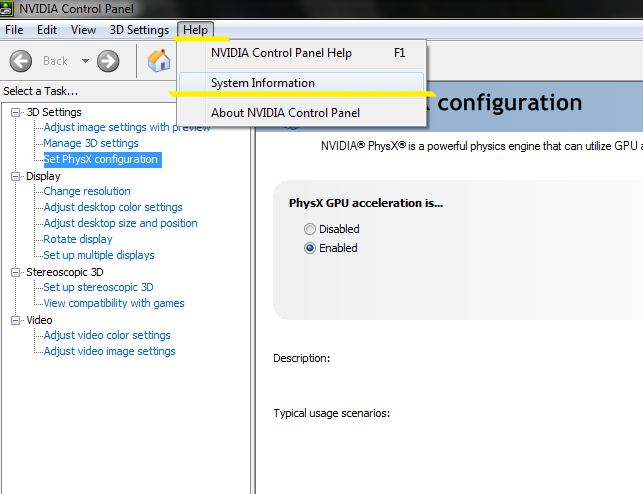Click the Forward arrow icon

108,61
